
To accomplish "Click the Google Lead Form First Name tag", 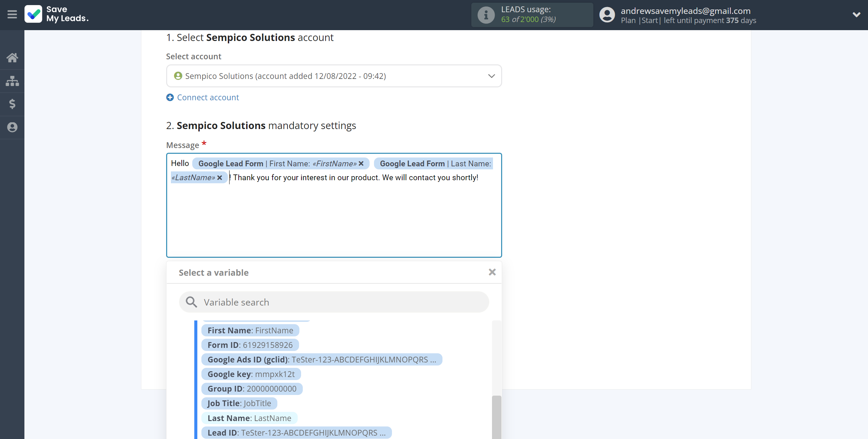I will (x=281, y=164).
